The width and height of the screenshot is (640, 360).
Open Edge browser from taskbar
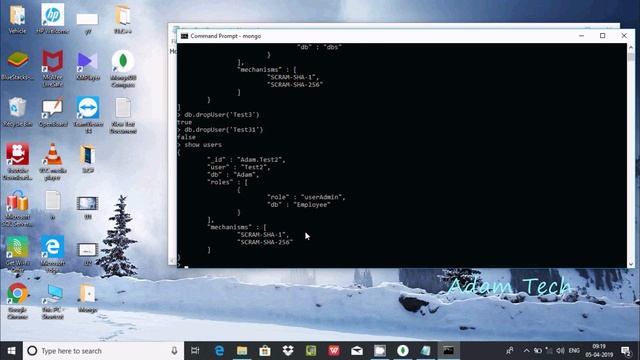pos(219,351)
